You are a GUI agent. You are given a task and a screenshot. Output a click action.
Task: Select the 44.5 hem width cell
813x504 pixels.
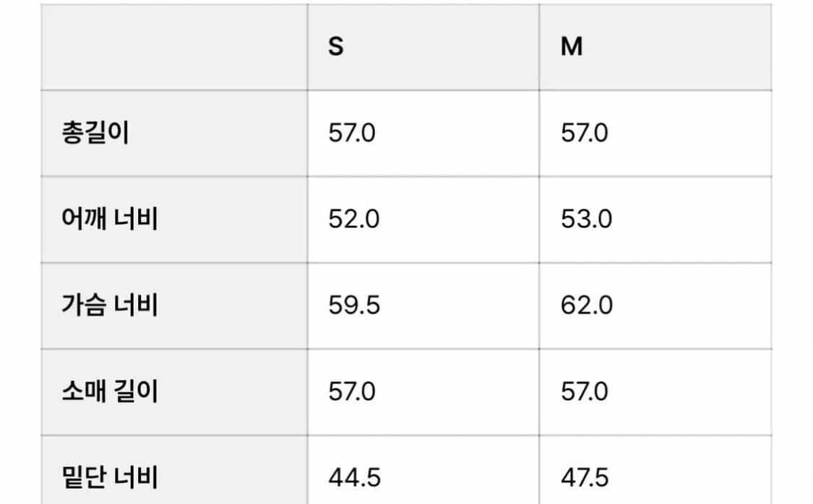pos(354,477)
